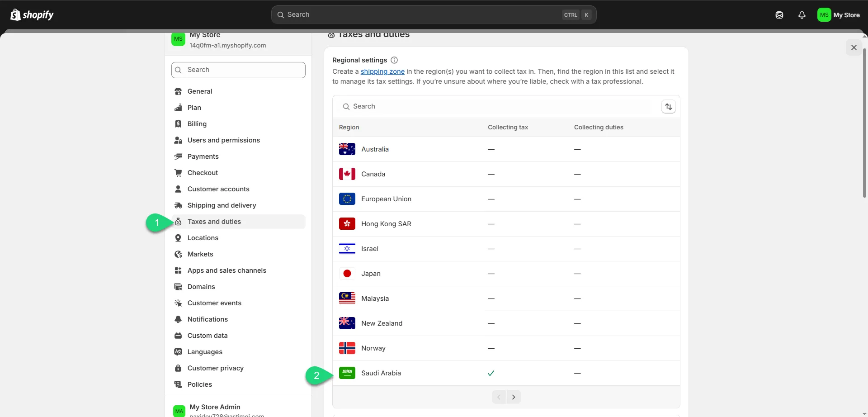Click the Shopify logo in header
This screenshot has width=868, height=417.
tap(32, 15)
